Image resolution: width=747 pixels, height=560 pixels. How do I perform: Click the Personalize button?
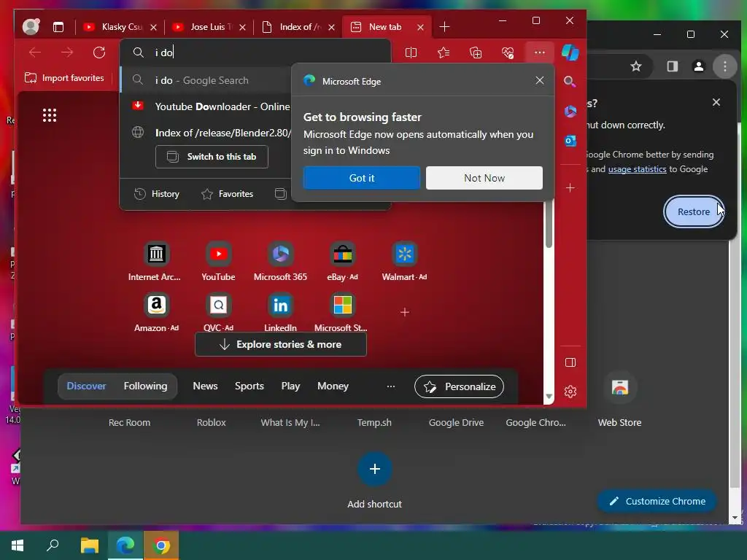click(460, 386)
